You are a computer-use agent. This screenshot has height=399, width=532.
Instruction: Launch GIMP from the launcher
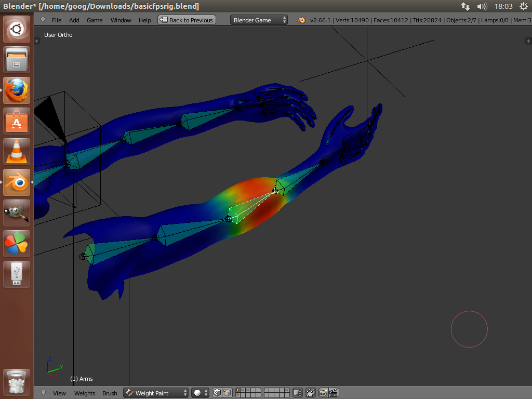coord(17,212)
